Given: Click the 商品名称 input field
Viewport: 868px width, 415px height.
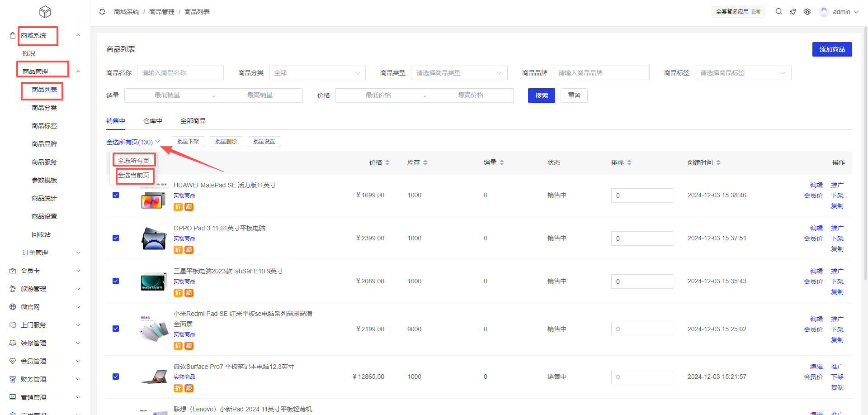Looking at the screenshot, I should click(180, 73).
